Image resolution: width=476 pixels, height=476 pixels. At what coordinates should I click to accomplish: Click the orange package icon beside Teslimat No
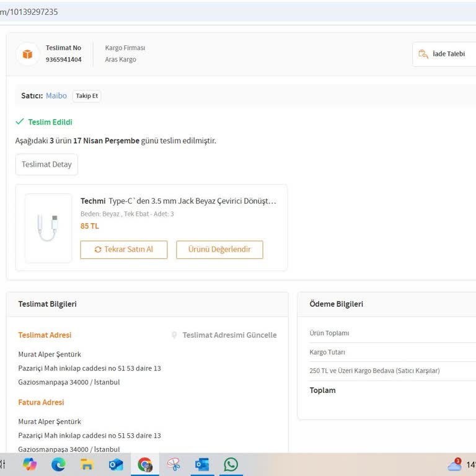point(27,55)
